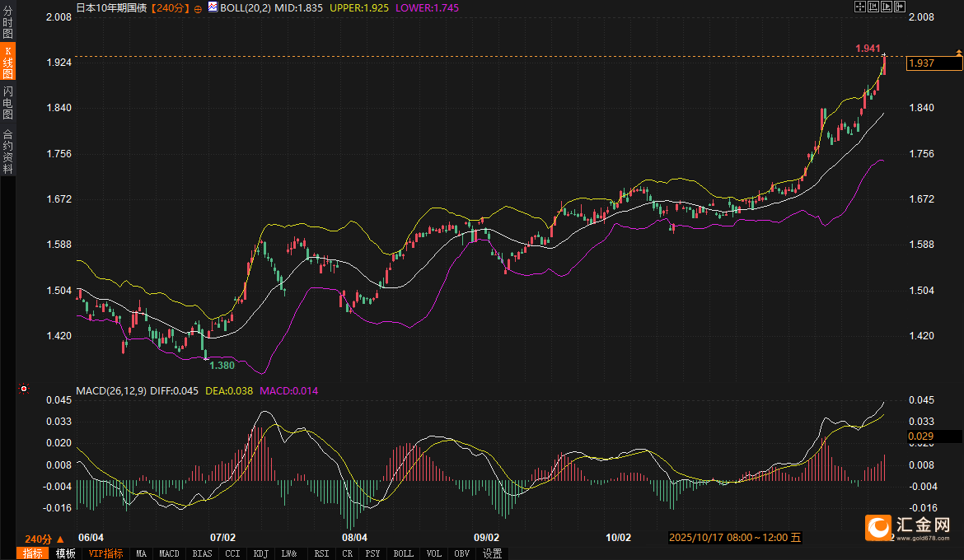Click the orange arrow above current price label
Screen dimensions: 964x560
pyautogui.click(x=958, y=53)
